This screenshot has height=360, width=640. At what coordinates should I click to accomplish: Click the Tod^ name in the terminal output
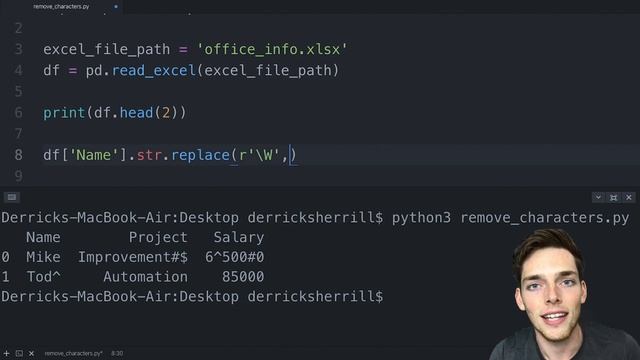coord(43,277)
